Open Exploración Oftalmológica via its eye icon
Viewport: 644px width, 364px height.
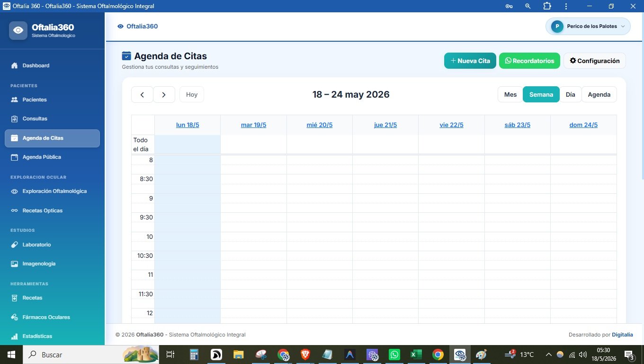pos(14,191)
